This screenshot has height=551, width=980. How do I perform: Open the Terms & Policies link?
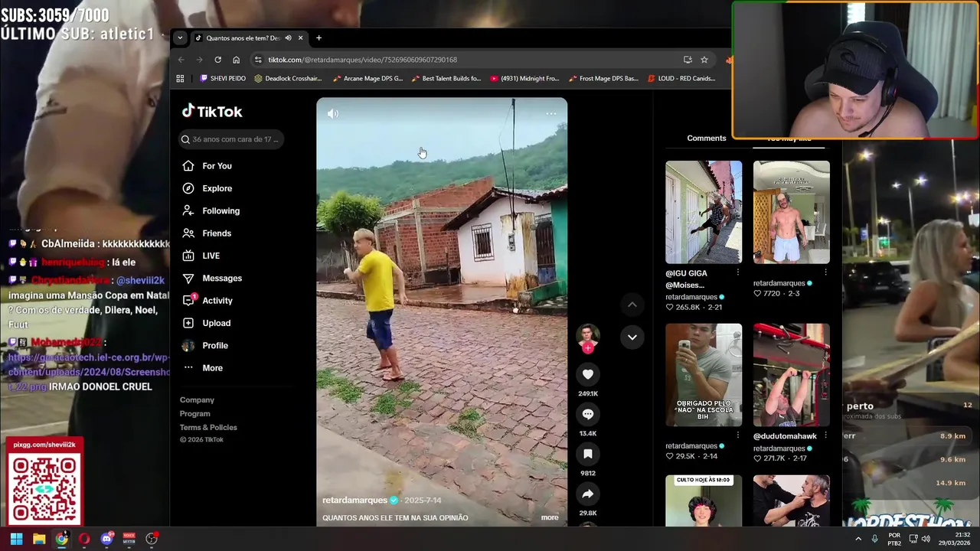208,428
